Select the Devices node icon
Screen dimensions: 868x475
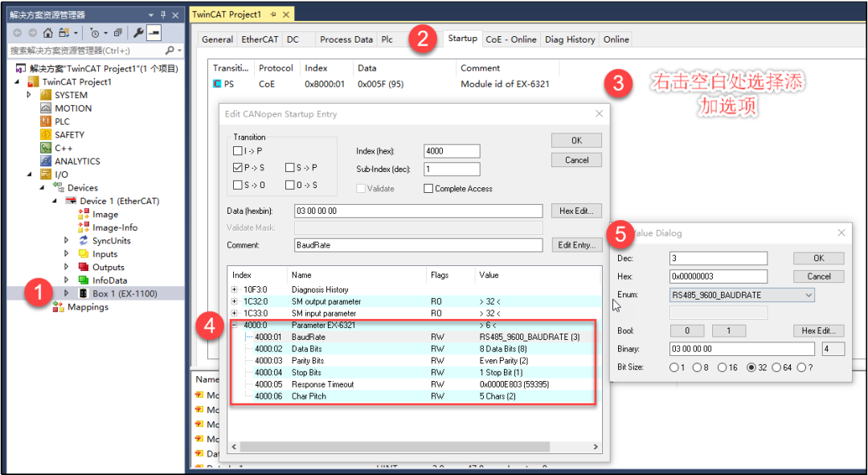59,188
